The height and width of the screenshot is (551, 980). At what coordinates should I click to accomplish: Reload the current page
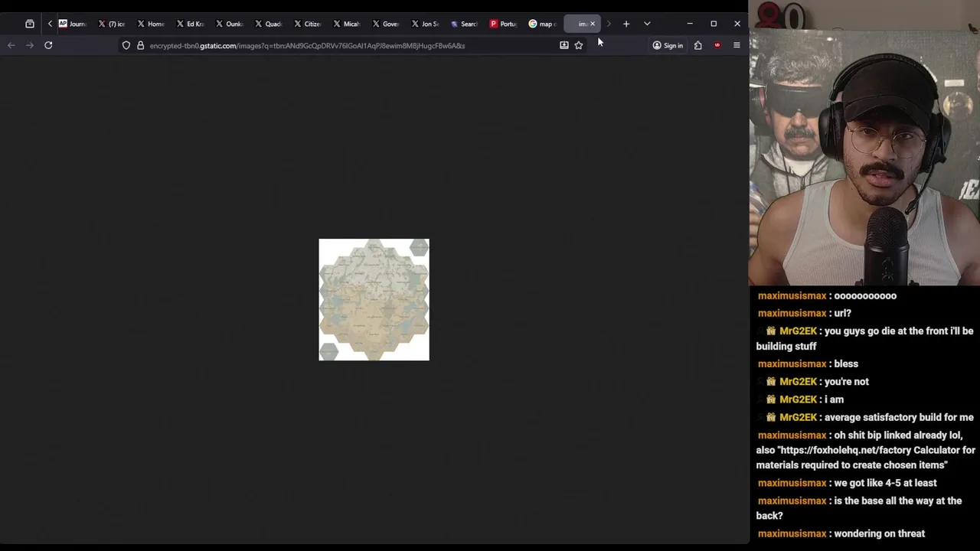tap(48, 45)
